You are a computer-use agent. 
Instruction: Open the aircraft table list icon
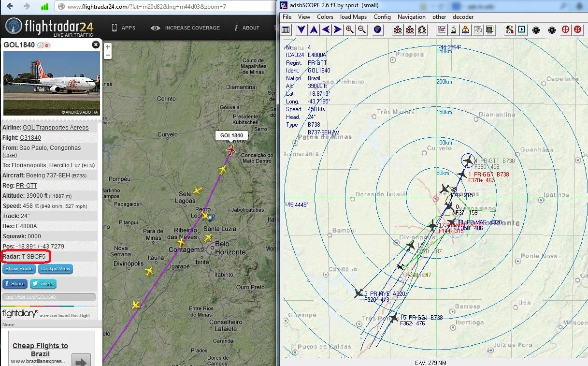(x=286, y=29)
